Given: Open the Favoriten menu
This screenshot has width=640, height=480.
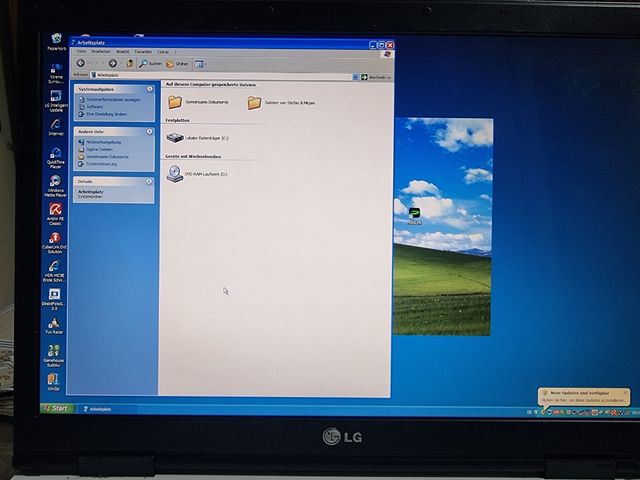Looking at the screenshot, I should coord(143,52).
